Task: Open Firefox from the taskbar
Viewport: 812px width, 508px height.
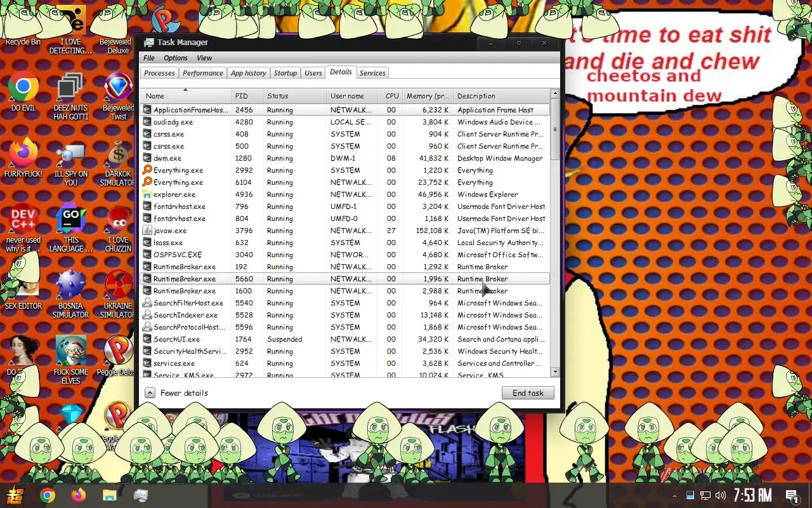Action: (x=79, y=495)
